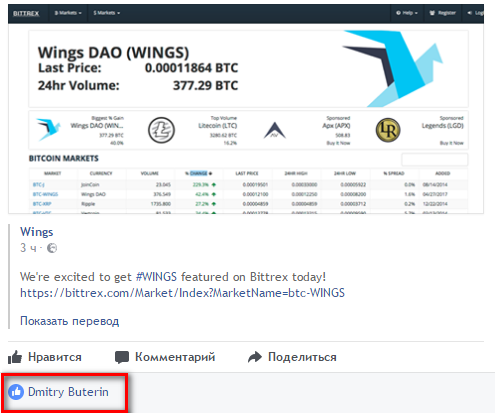Select the 0.00012100 last price cell
Image resolution: width=495 pixels, height=413 pixels.
pos(255,194)
